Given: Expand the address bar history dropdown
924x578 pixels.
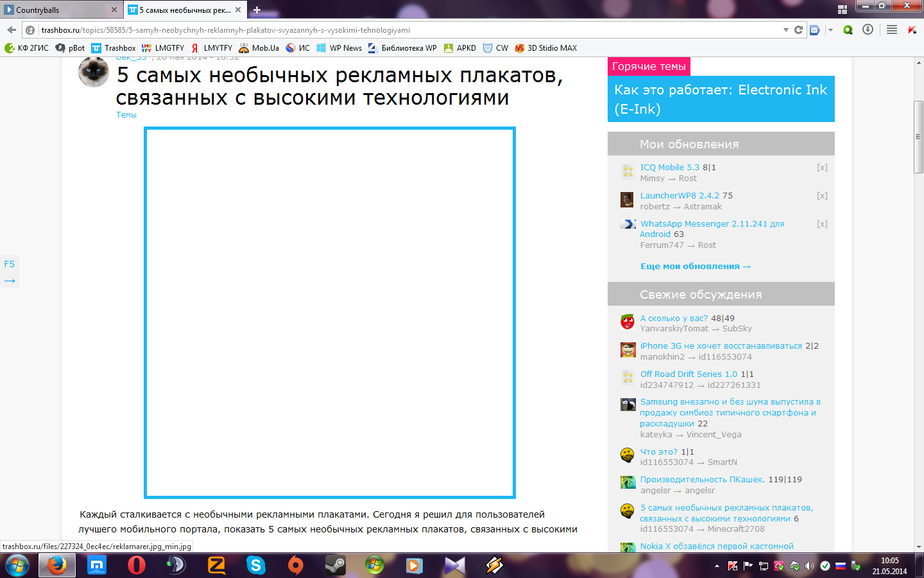Looking at the screenshot, I should pos(786,30).
